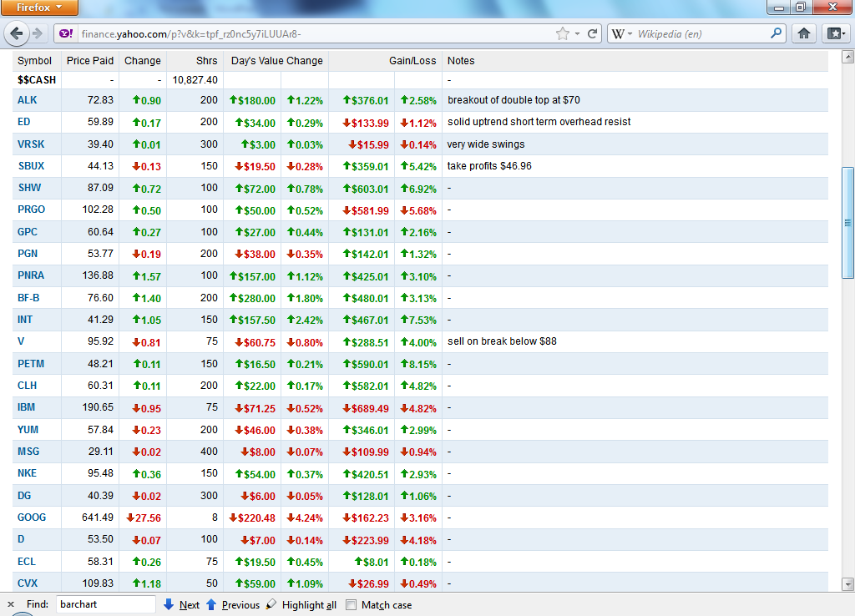This screenshot has width=855, height=616.
Task: Reload the page with the refresh icon
Action: pyautogui.click(x=592, y=33)
